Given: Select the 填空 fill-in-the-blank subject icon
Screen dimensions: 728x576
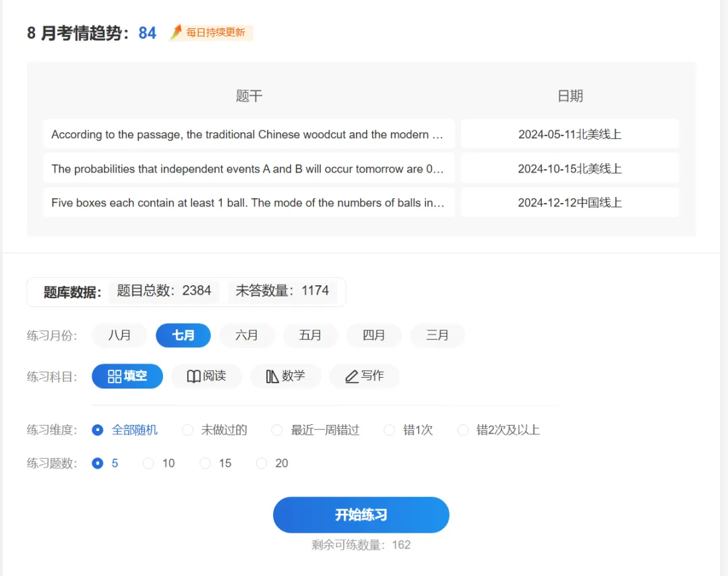Looking at the screenshot, I should (127, 376).
